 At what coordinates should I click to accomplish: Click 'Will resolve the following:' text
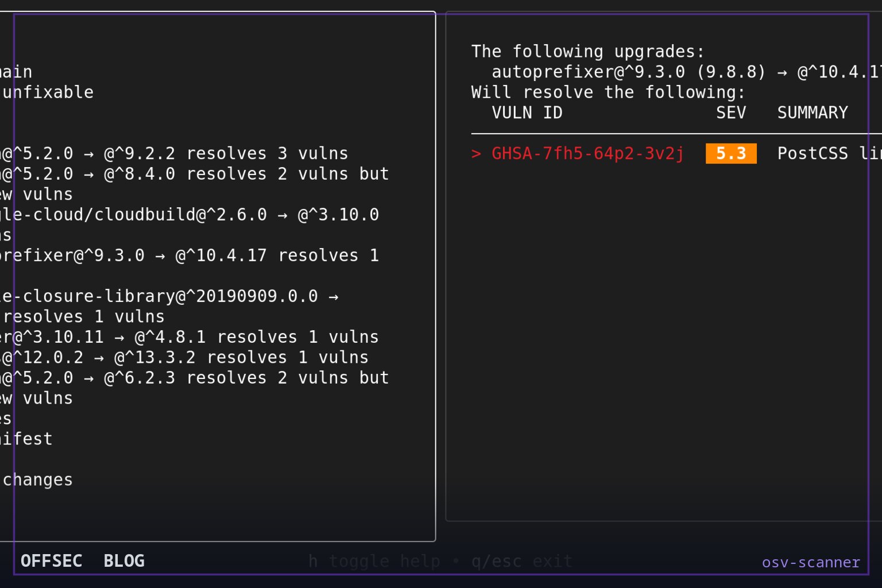pyautogui.click(x=608, y=92)
